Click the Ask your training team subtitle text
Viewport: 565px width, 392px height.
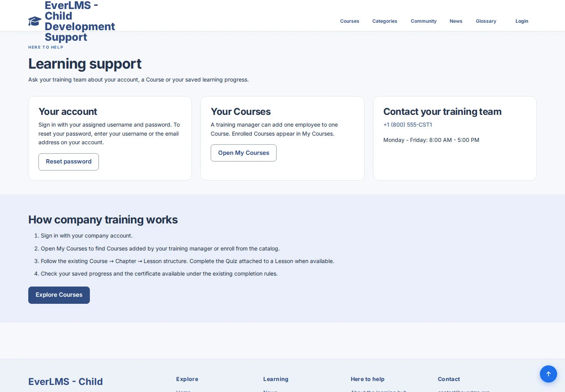point(139,80)
